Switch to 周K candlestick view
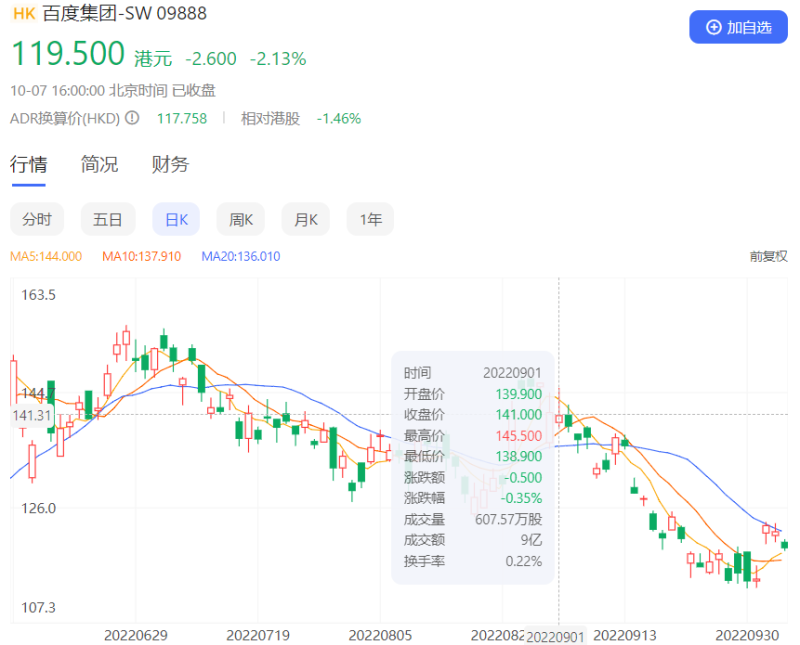This screenshot has height=645, width=800. pyautogui.click(x=241, y=219)
